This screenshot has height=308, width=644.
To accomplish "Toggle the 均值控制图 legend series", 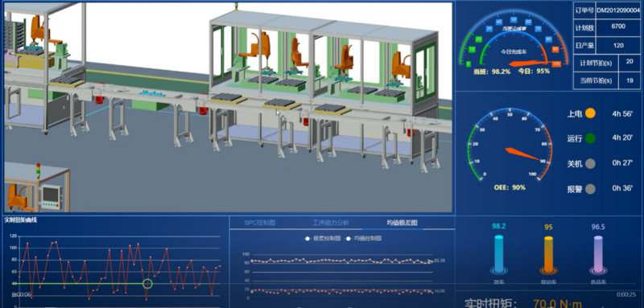I will [364, 238].
